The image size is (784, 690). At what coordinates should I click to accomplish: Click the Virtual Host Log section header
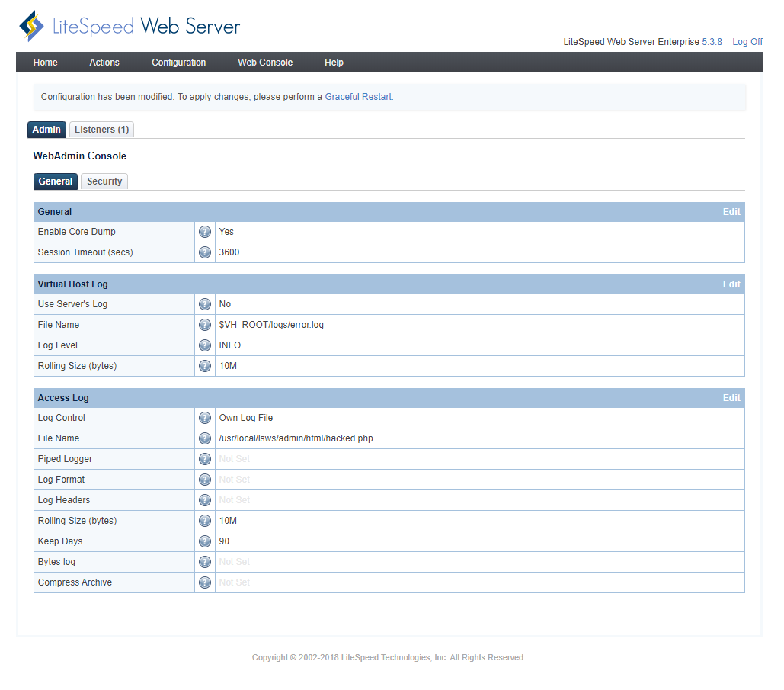click(x=72, y=284)
